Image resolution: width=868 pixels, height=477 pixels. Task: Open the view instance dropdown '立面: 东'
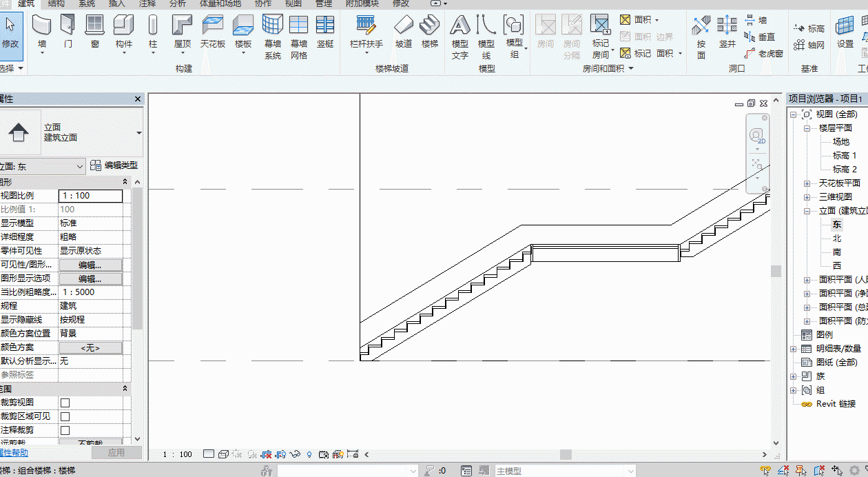42,167
